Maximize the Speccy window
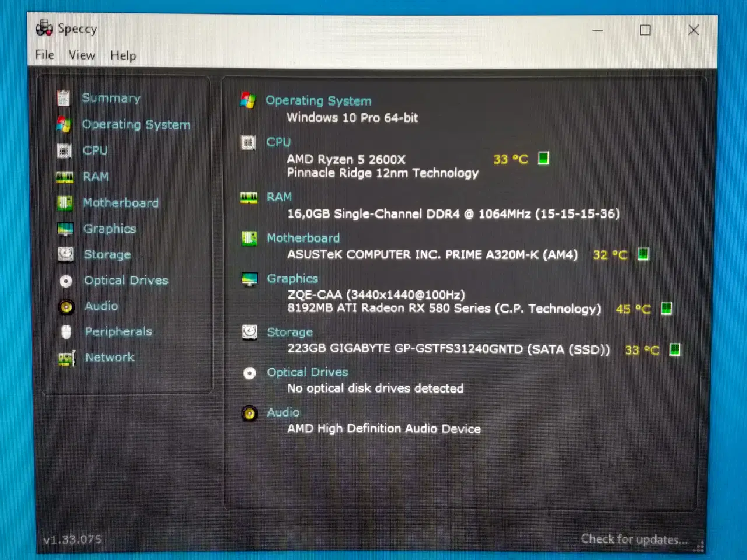This screenshot has width=747, height=560. [x=645, y=30]
